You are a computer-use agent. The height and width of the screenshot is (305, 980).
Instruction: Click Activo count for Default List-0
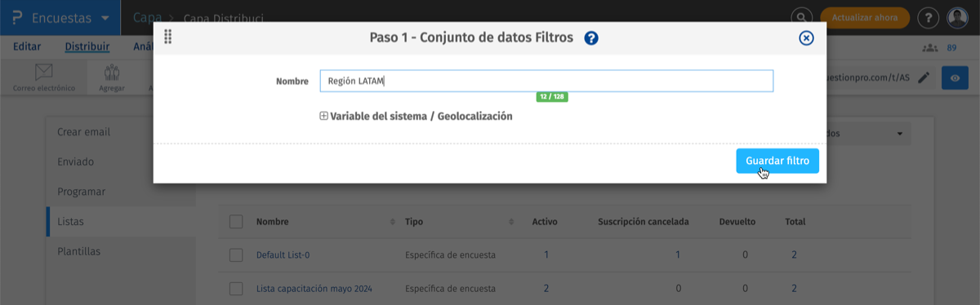546,255
